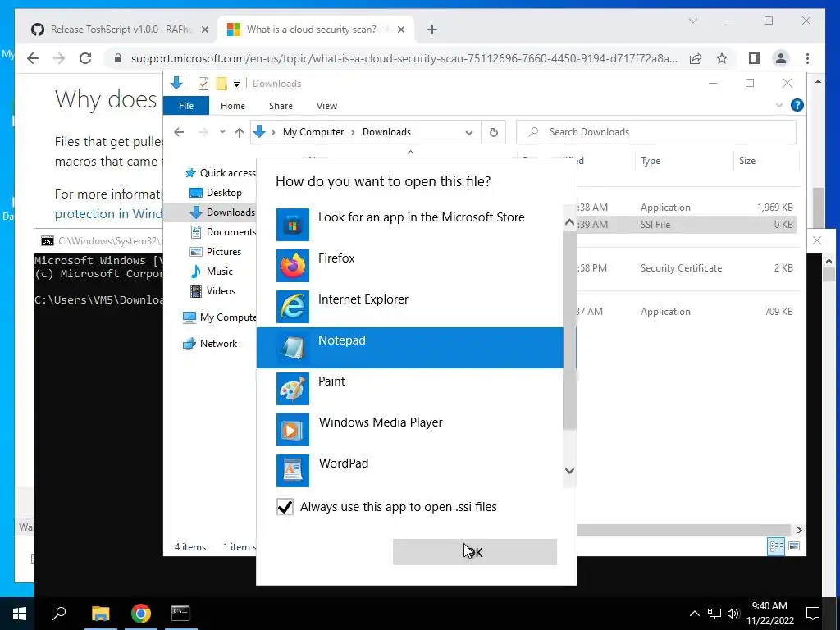
Task: Open the View ribbon tab
Action: (326, 106)
